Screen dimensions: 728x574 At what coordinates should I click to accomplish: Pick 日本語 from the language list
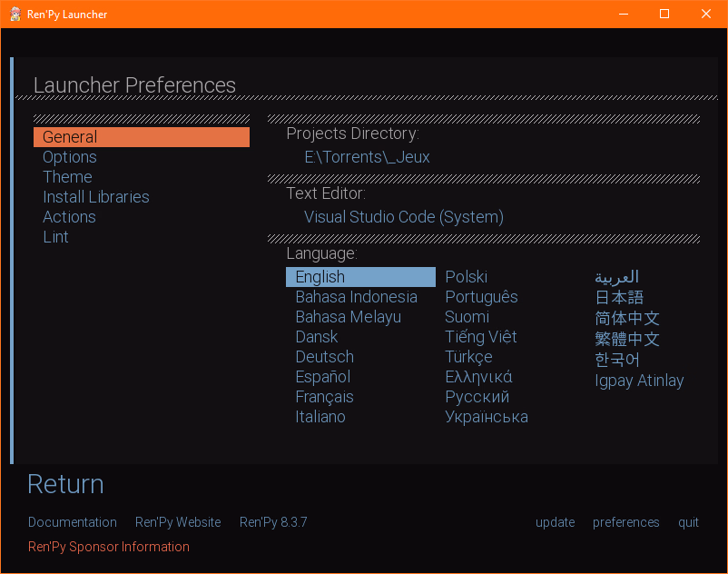619,297
